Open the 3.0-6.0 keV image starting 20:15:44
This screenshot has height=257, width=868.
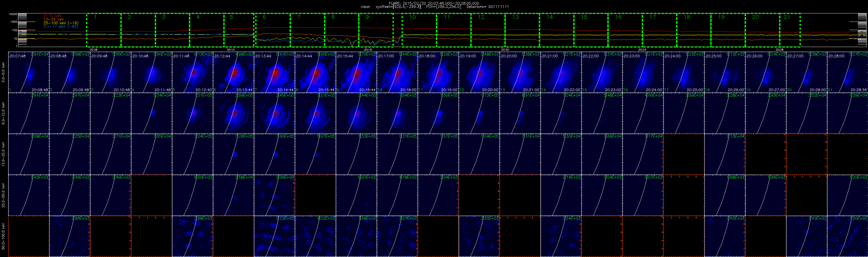point(356,72)
